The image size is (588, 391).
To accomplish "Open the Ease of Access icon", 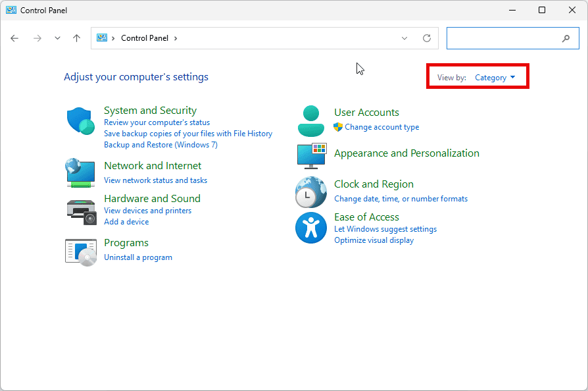I will [x=311, y=228].
